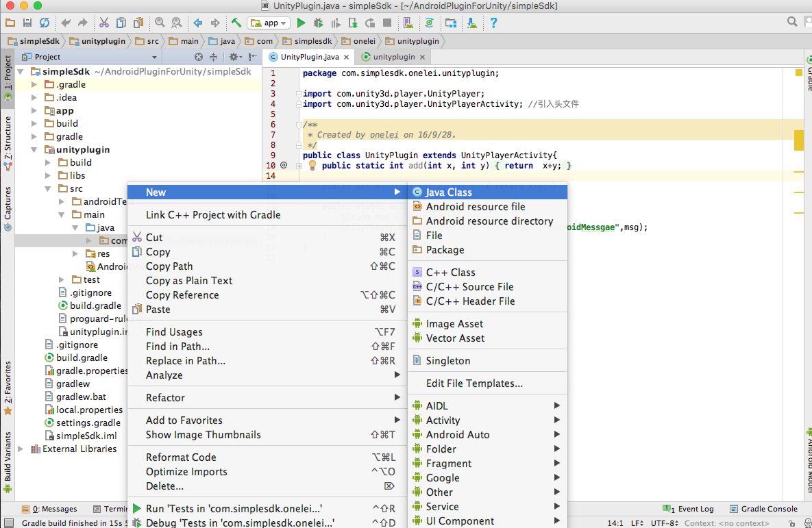Click the Hide Project panel icon
Viewport: 812px width, 528px height.
253,57
